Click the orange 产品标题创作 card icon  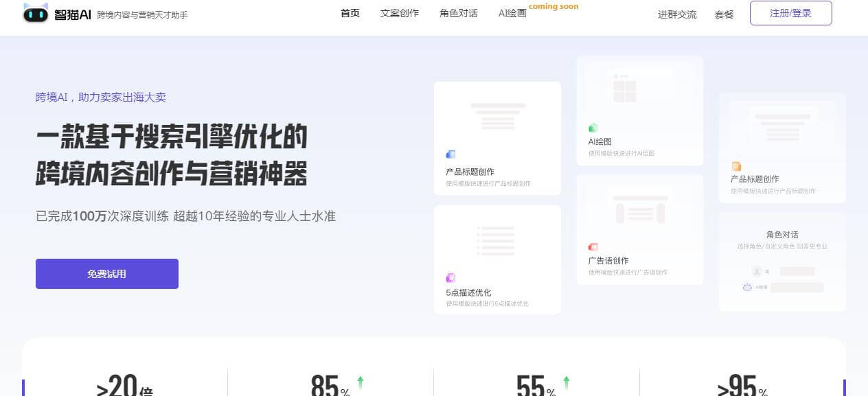[x=736, y=166]
